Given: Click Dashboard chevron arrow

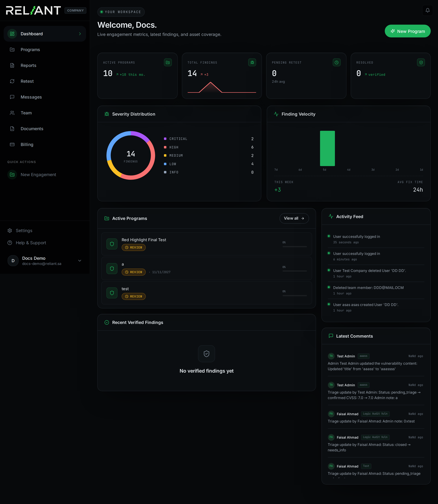Looking at the screenshot, I should click(80, 34).
